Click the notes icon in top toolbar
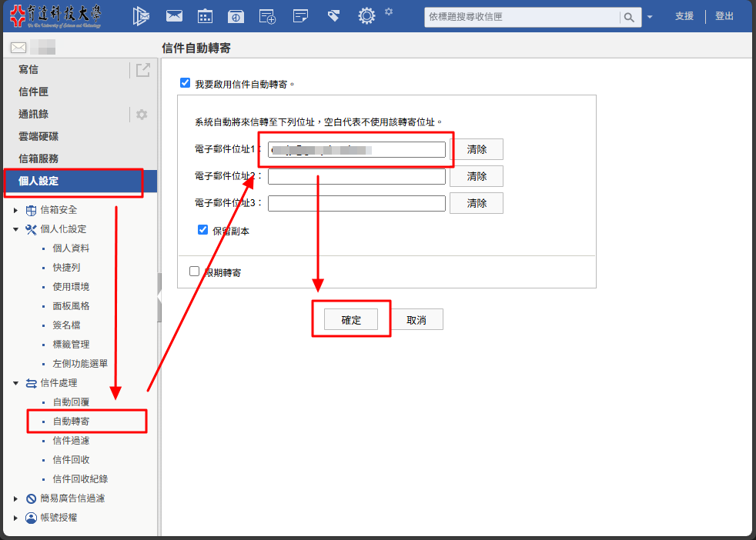Screen dimensions: 756x540 click(301, 16)
